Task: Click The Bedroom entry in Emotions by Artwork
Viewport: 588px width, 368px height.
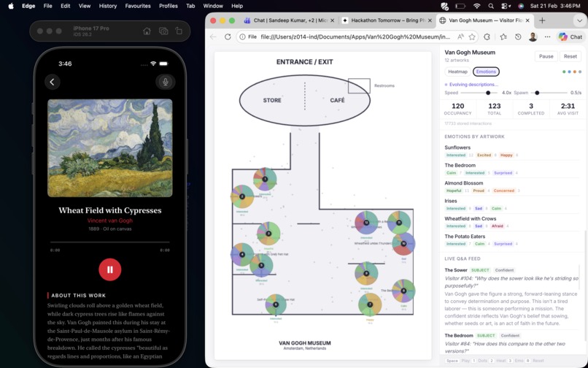Action: click(512, 169)
